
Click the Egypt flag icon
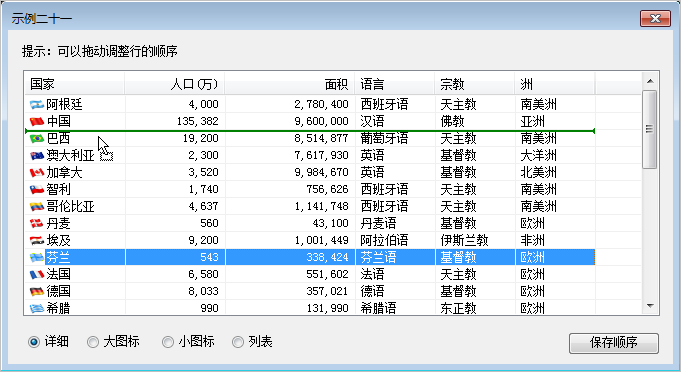click(x=37, y=240)
